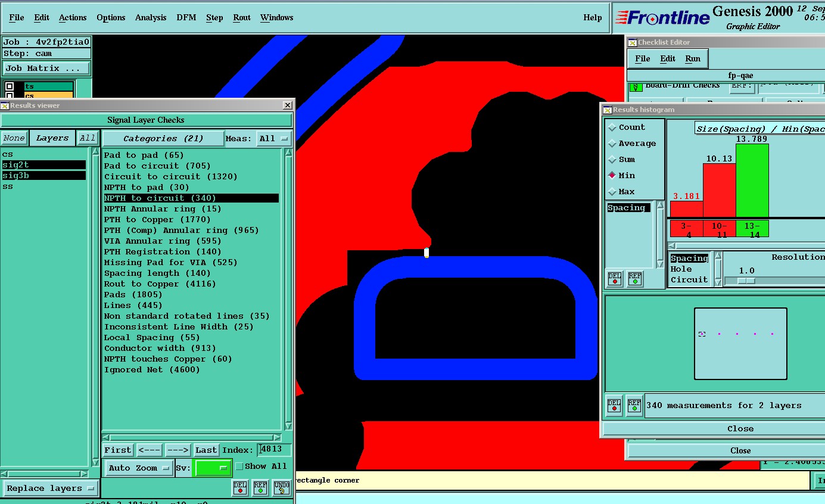
Task: Click categories list vertical scrollbar
Action: (x=288, y=288)
